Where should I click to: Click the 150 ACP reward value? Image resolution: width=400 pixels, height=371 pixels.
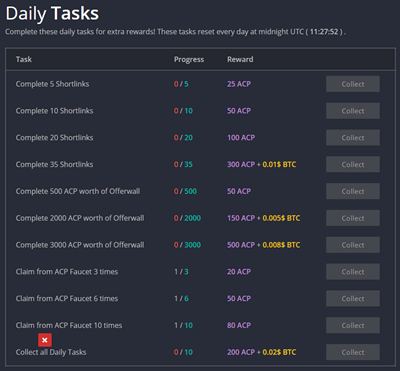pyautogui.click(x=241, y=218)
